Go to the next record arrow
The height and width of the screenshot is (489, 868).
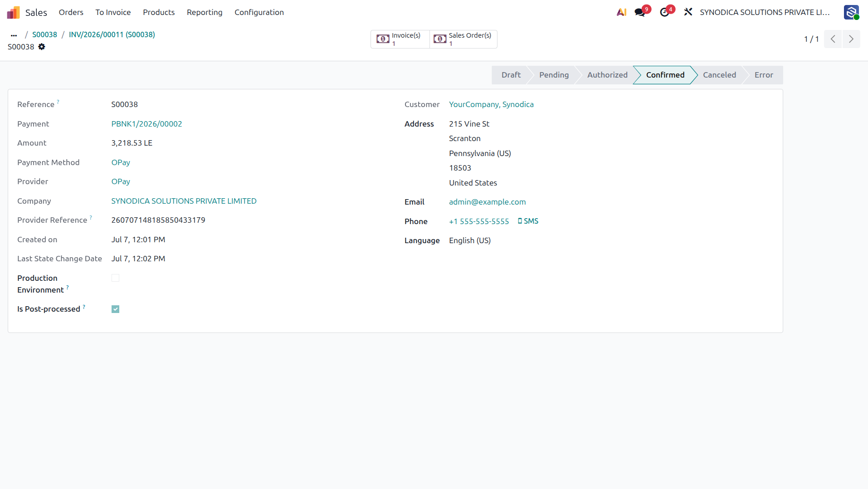tap(851, 39)
